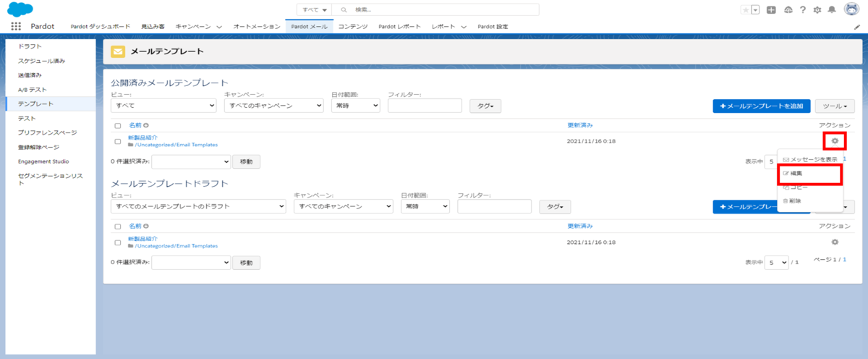Add page to favorites star icon

[x=746, y=9]
